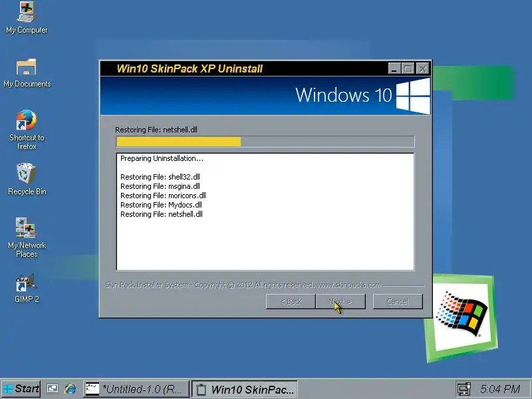Select the GIMP 2 shortcut icon
The height and width of the screenshot is (399, 532).
coord(27,289)
